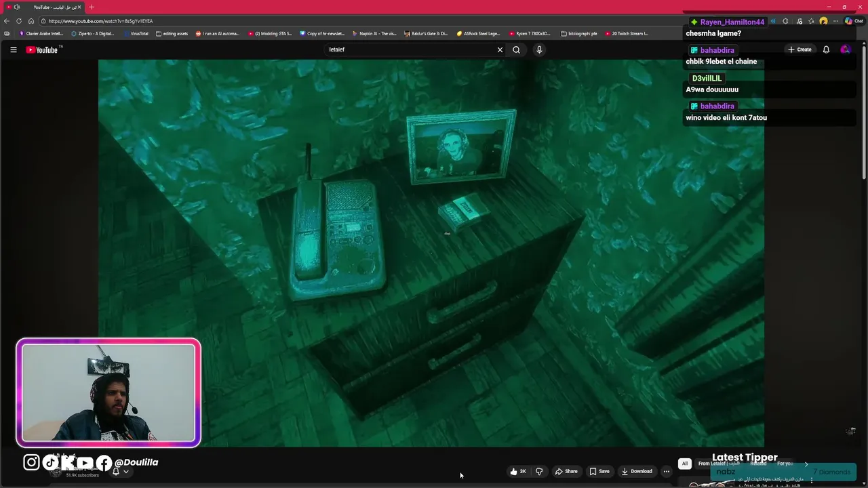
Task: Open the Clavier Arabe Intell... bookmark
Action: (x=41, y=33)
